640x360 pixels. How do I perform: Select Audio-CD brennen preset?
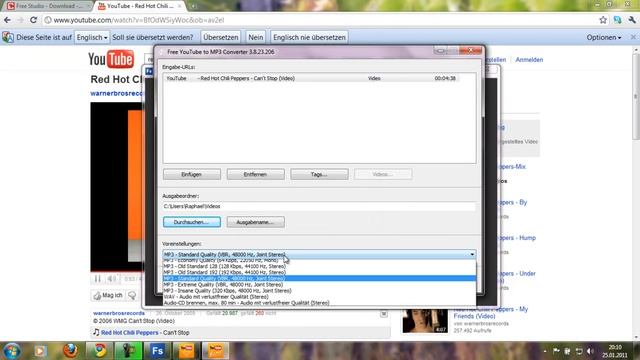(x=319, y=303)
